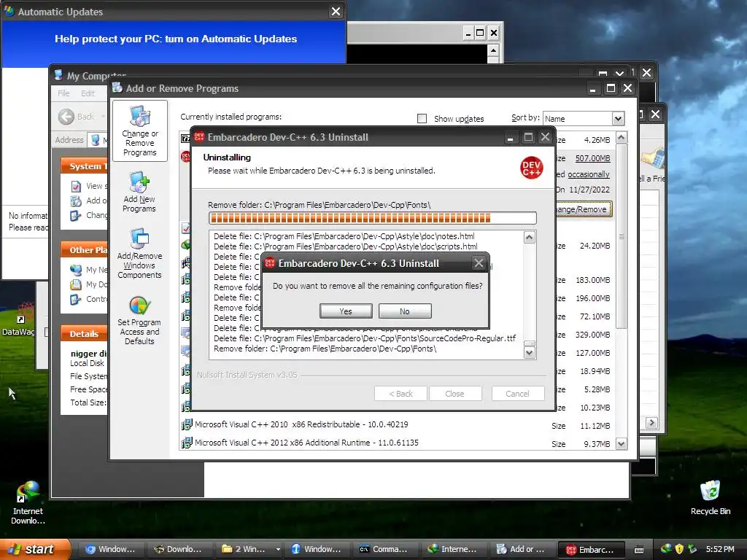
Task: Open My Documents icon in Other Places
Action: 76,285
